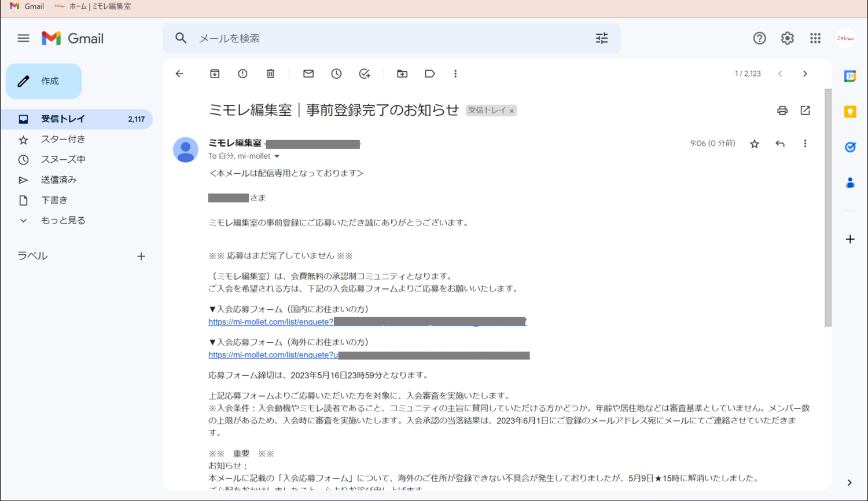
Task: Open Google Keep side panel
Action: [850, 112]
